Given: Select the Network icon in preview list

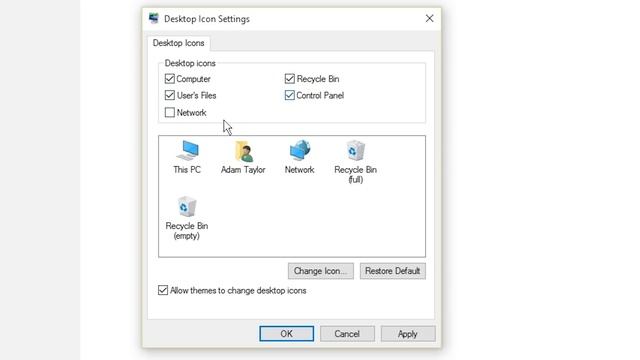Looking at the screenshot, I should click(300, 157).
